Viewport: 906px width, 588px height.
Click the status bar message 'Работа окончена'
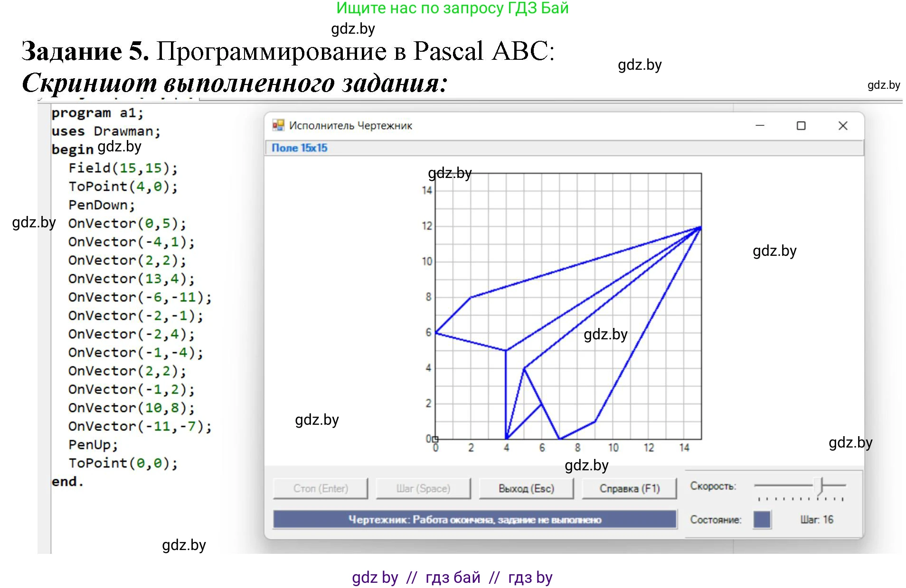tap(474, 520)
